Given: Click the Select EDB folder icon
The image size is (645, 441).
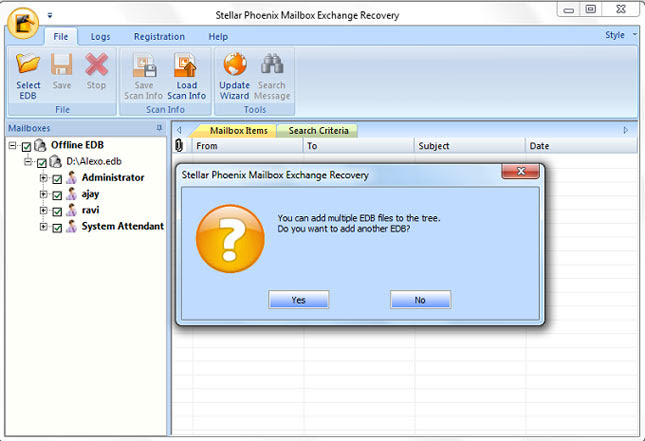Looking at the screenshot, I should (x=28, y=64).
